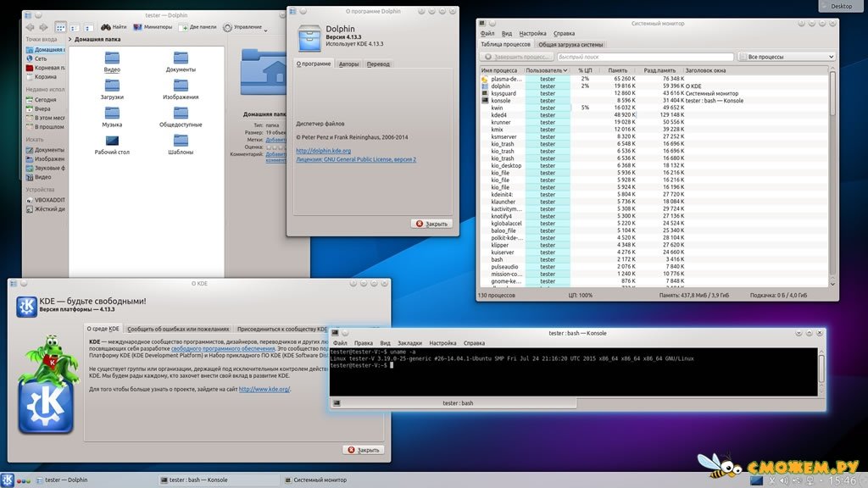Open the Загрузки folder icon

click(x=112, y=85)
